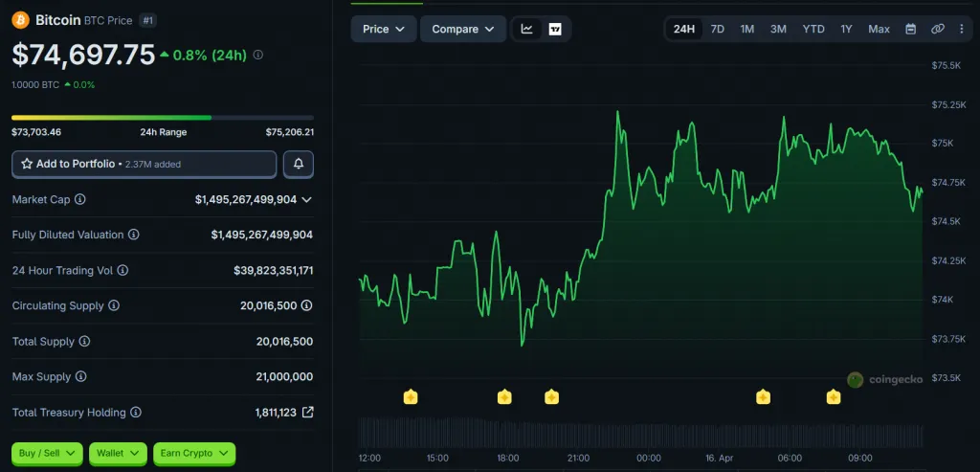Screen dimensions: 980x472
Task: Open the Earn Crypto dropdown
Action: point(194,453)
